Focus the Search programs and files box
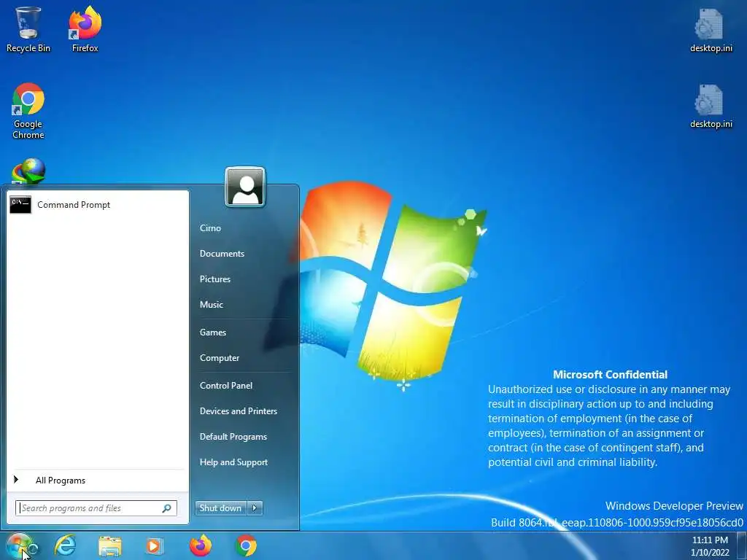 pyautogui.click(x=96, y=508)
